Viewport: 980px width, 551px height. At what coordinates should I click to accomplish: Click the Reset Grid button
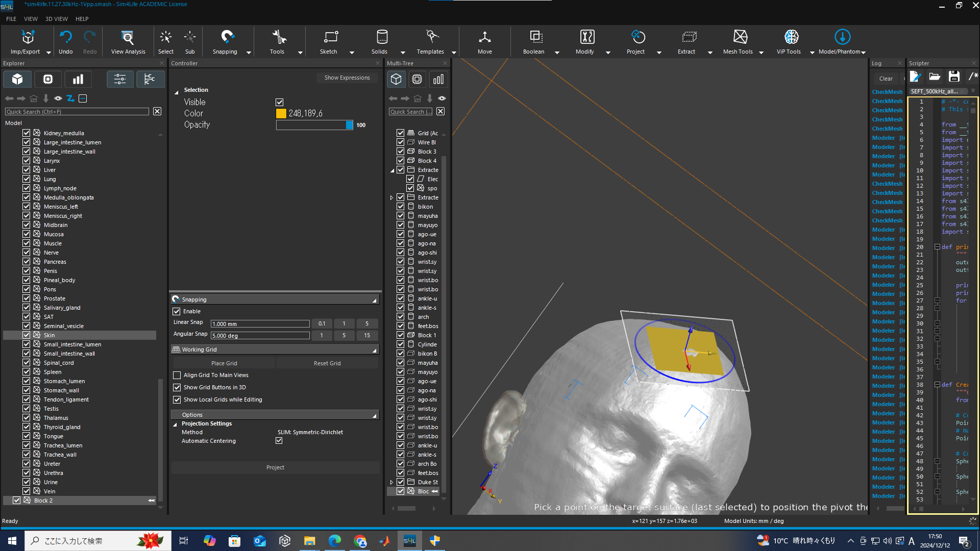pos(327,363)
